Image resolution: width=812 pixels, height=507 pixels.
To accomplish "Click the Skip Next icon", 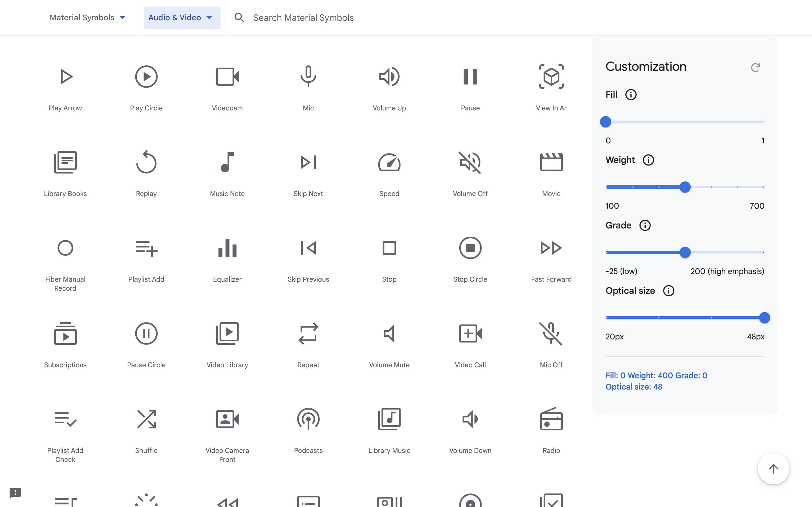I will (x=308, y=162).
